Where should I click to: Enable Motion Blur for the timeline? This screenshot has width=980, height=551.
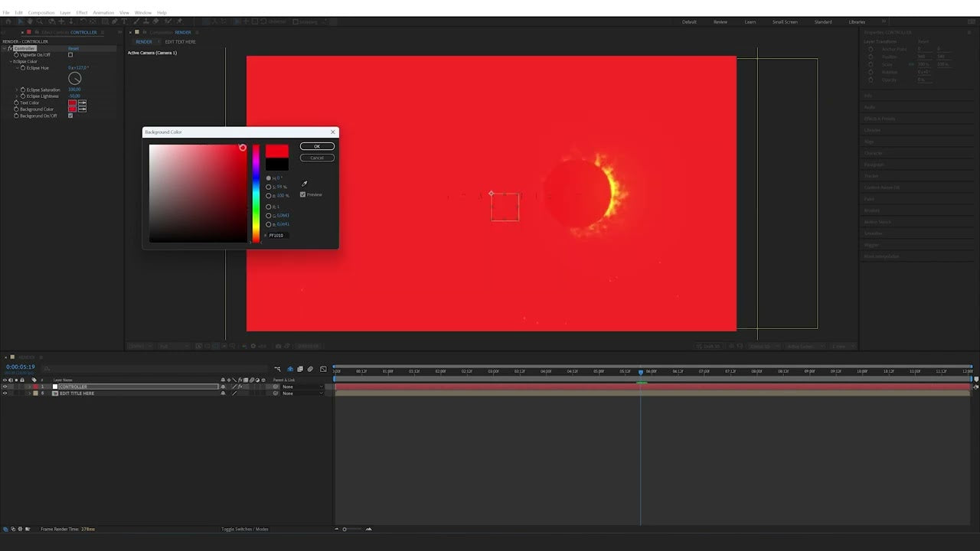click(310, 369)
